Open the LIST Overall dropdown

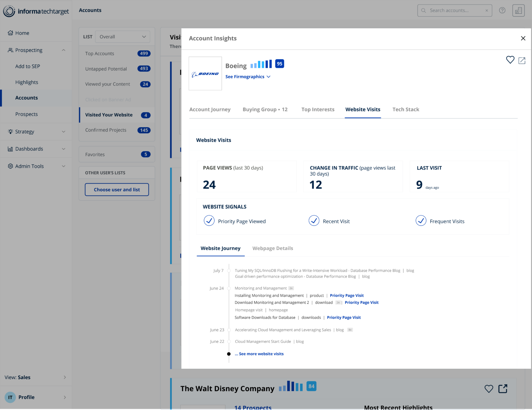point(123,37)
